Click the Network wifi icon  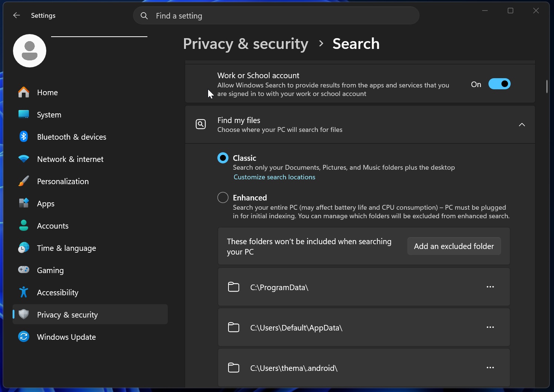[x=24, y=159]
